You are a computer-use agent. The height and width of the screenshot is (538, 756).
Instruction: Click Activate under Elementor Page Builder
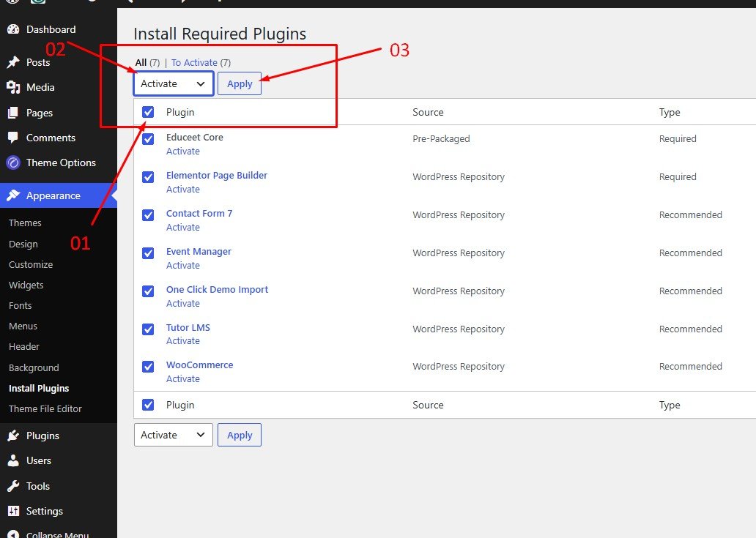tap(183, 190)
